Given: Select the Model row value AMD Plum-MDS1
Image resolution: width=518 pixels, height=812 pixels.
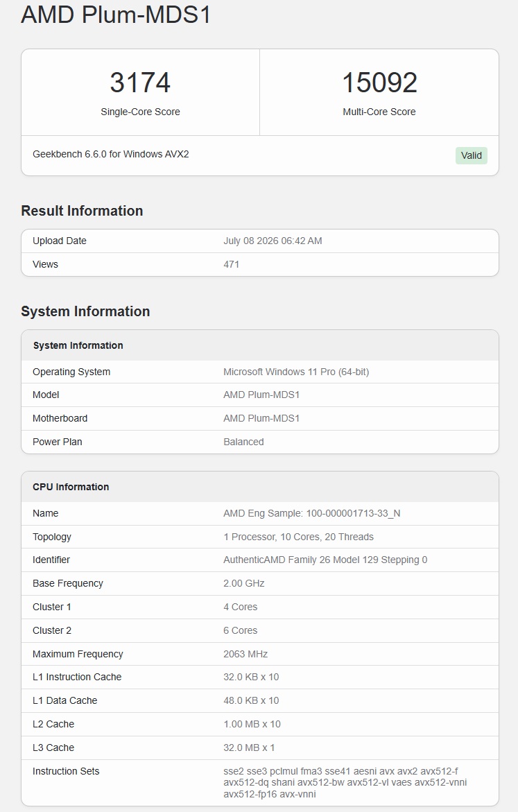Looking at the screenshot, I should (261, 395).
